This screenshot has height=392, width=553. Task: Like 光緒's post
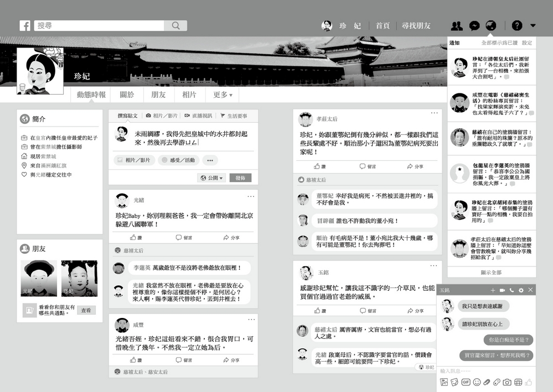click(x=136, y=238)
